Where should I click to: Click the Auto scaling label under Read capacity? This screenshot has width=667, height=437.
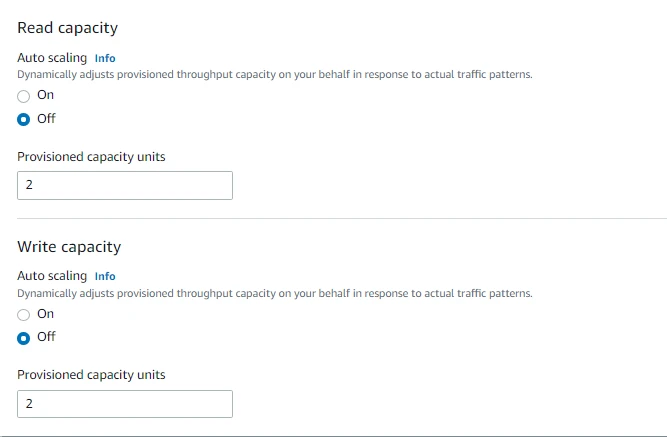(x=52, y=58)
